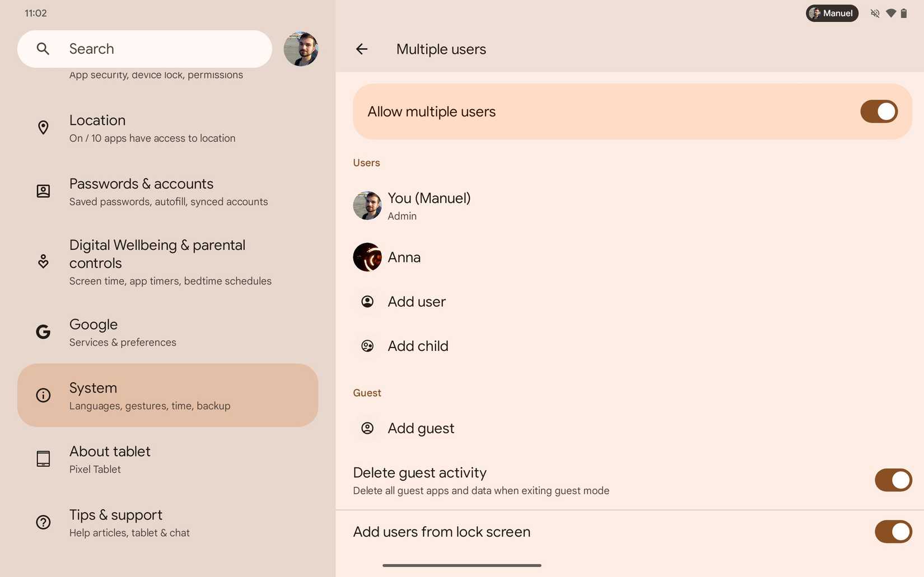Tap the back arrow beside Multiple users
Image resolution: width=924 pixels, height=577 pixels.
(362, 49)
